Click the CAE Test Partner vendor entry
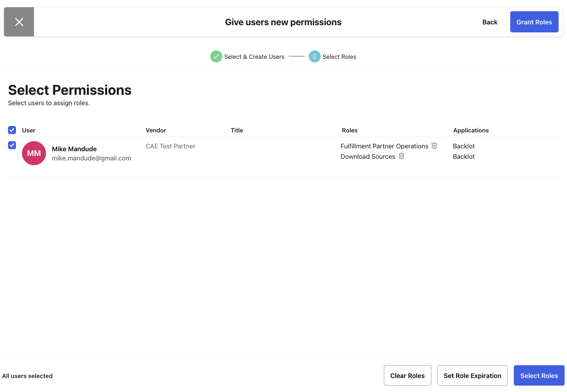Viewport: 567px width, 392px height. (x=170, y=146)
